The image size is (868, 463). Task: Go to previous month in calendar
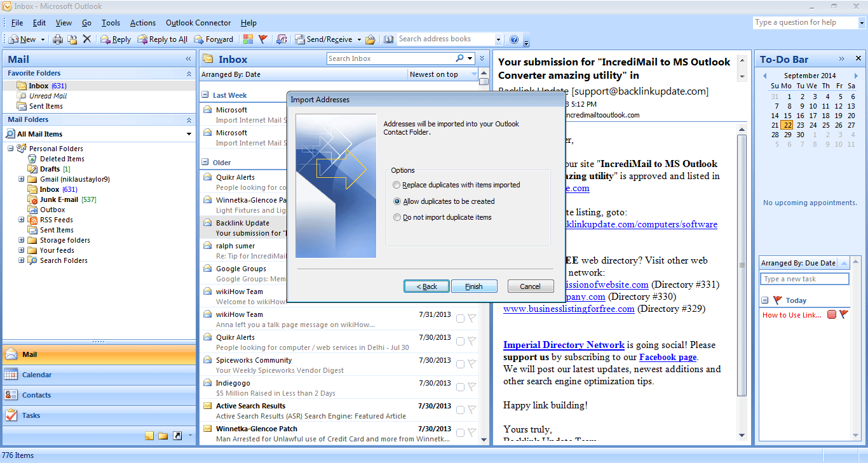click(x=765, y=76)
